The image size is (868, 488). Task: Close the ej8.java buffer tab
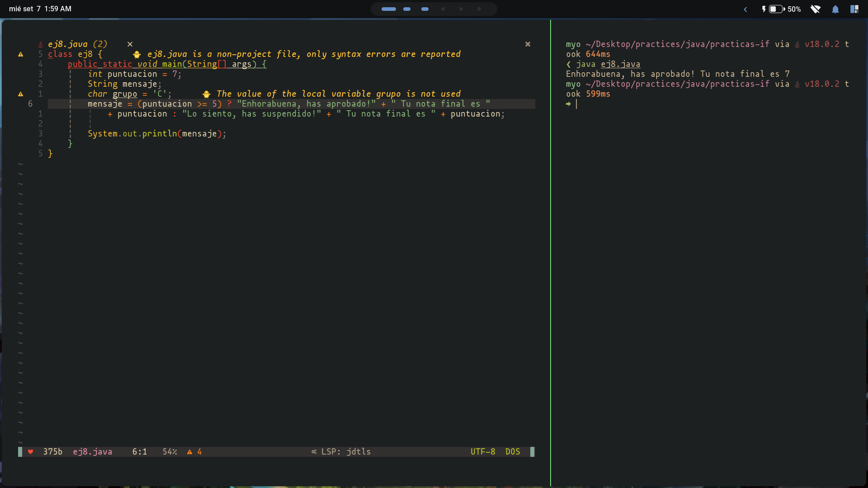pos(130,44)
